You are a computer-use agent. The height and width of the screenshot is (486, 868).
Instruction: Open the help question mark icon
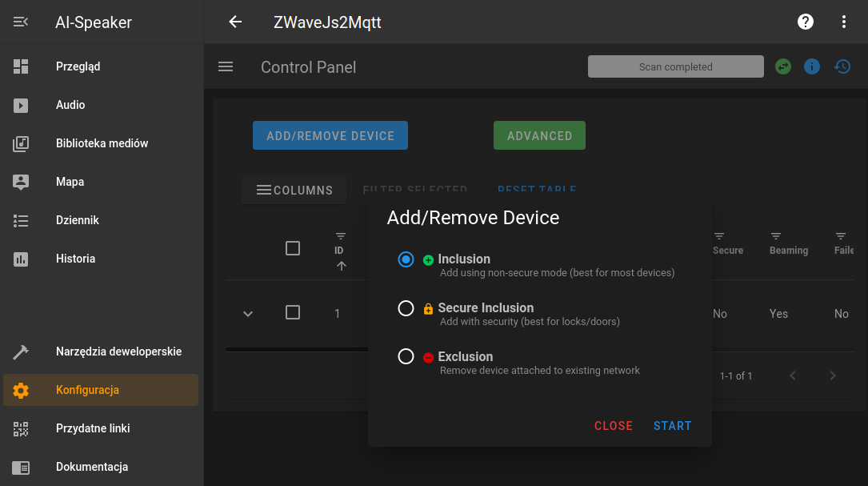pyautogui.click(x=806, y=22)
